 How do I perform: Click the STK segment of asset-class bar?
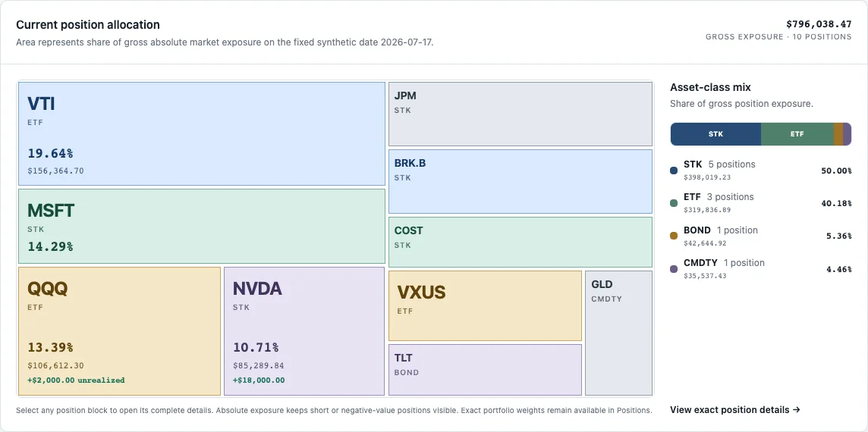[715, 134]
